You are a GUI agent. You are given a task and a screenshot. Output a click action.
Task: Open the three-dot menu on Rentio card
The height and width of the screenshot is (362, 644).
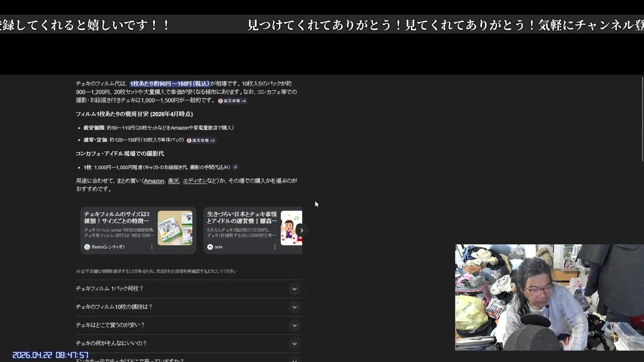(x=152, y=247)
